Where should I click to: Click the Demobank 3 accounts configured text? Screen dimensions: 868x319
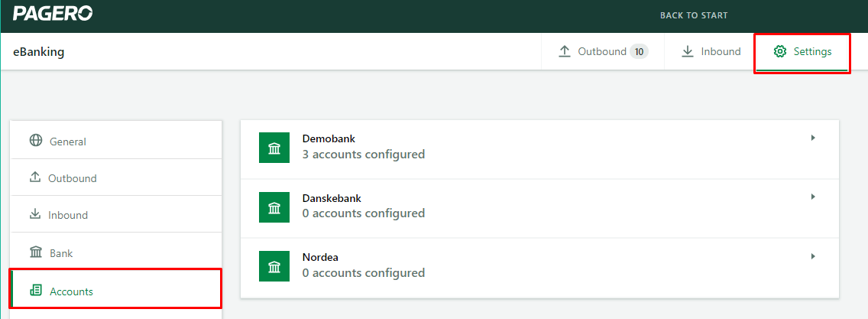click(364, 154)
